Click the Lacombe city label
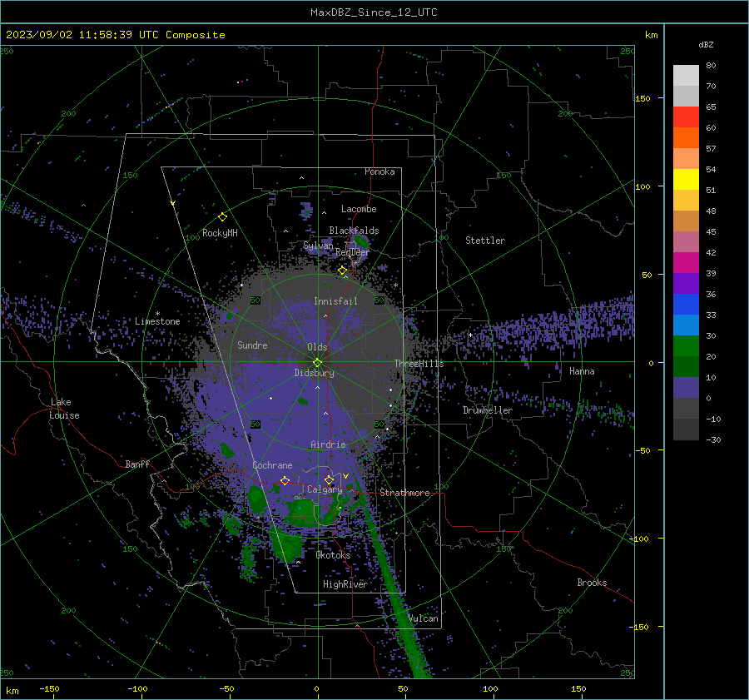The width and height of the screenshot is (749, 700). click(x=359, y=209)
